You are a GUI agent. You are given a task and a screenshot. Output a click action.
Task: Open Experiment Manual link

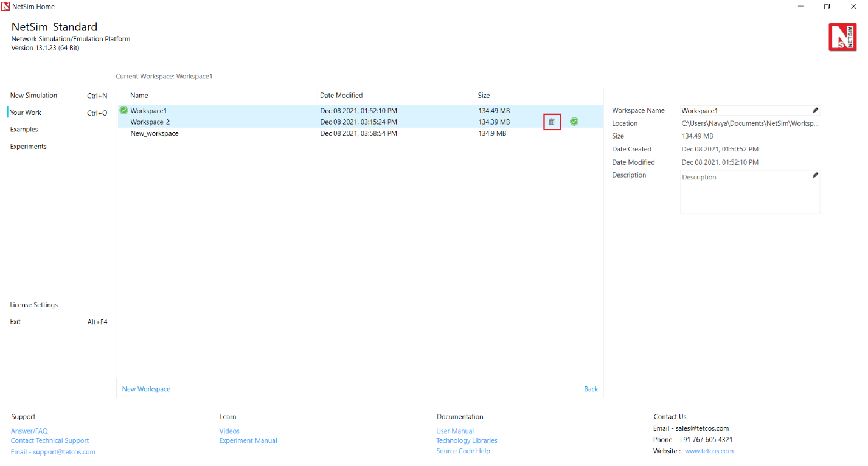248,440
